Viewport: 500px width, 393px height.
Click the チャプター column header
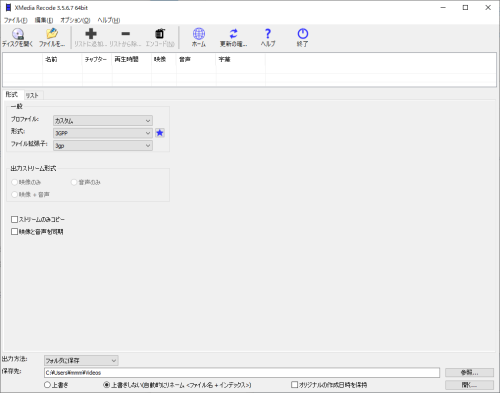point(97,59)
